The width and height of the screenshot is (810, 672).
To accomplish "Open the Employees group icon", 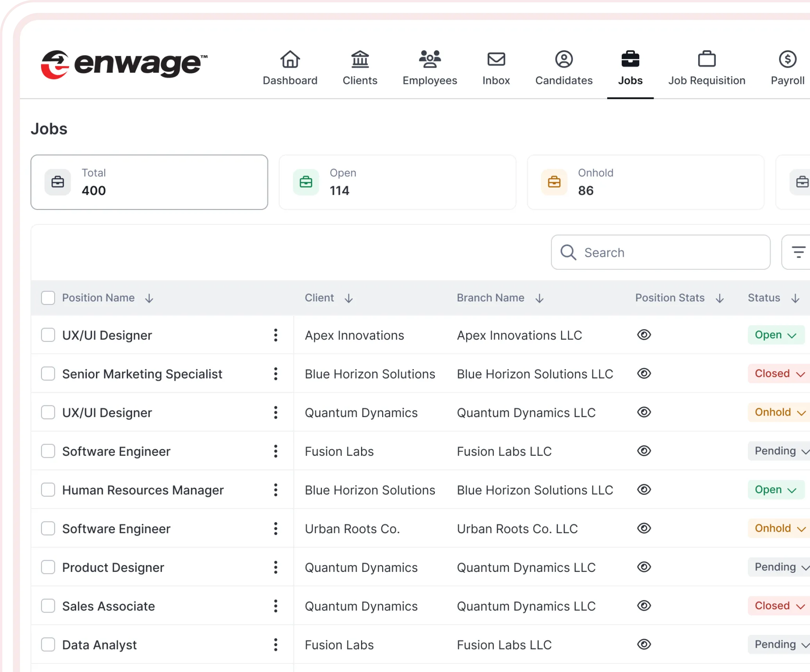I will (429, 59).
